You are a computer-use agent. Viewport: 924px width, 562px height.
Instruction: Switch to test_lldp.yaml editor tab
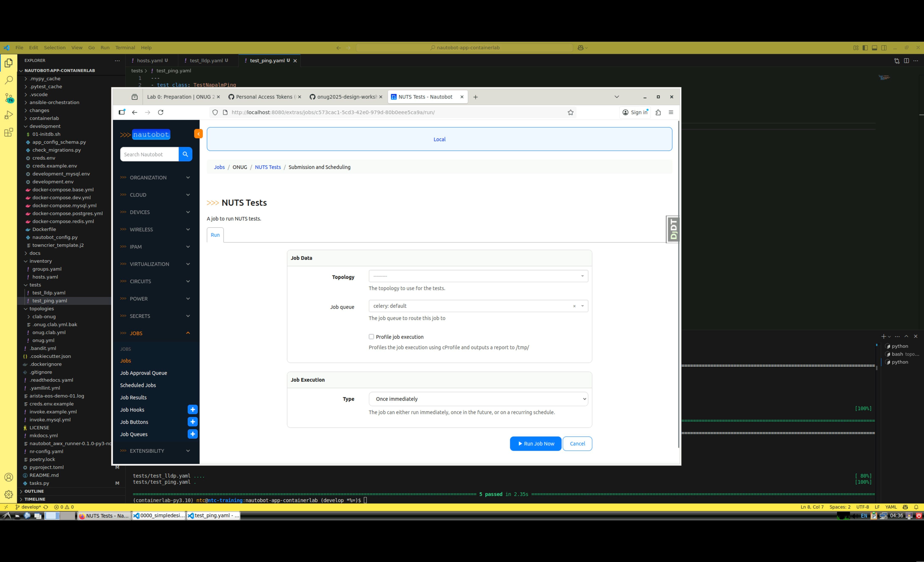click(x=206, y=60)
